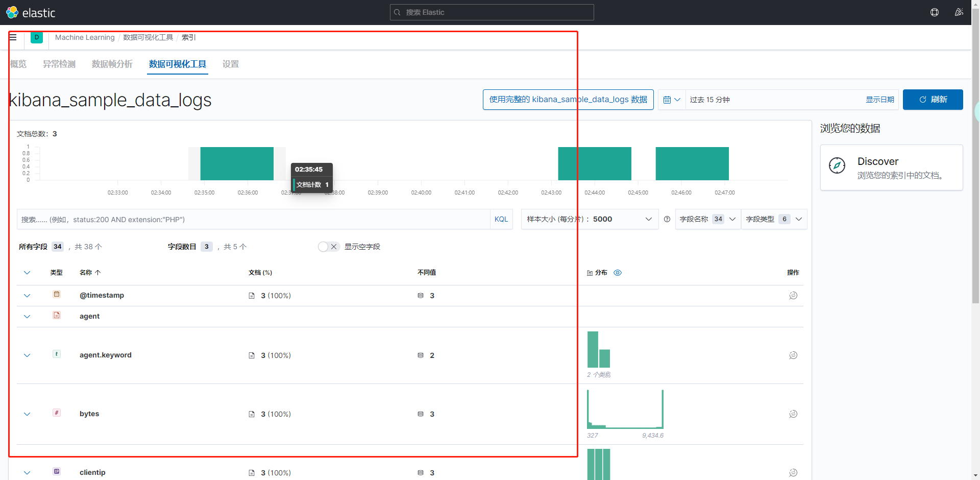The image size is (980, 480).
Task: Click the IP type icon for clientip
Action: [x=57, y=471]
